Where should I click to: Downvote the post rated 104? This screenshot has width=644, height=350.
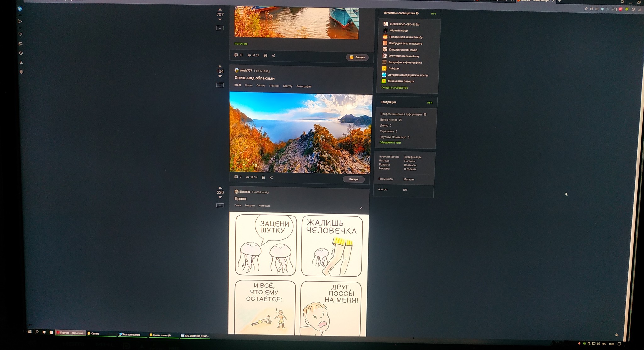pyautogui.click(x=220, y=76)
